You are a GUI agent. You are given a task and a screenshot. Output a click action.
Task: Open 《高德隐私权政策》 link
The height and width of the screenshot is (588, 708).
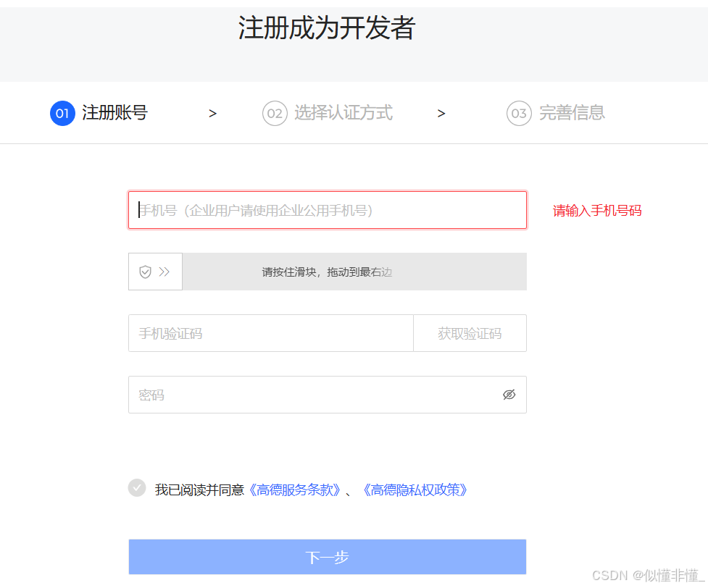[x=415, y=490]
